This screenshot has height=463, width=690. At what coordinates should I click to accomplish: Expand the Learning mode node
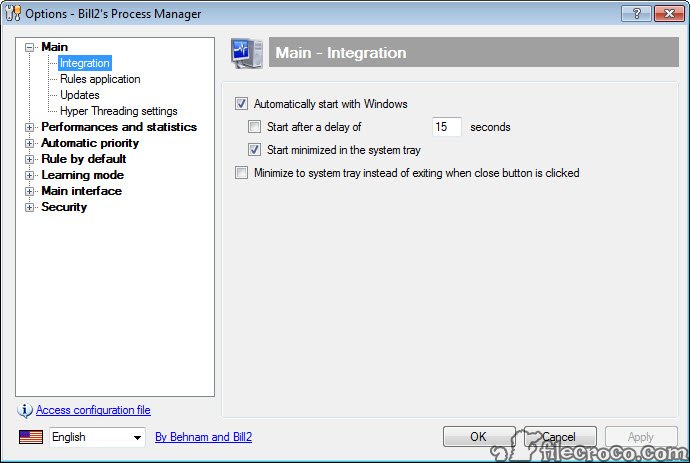29,175
